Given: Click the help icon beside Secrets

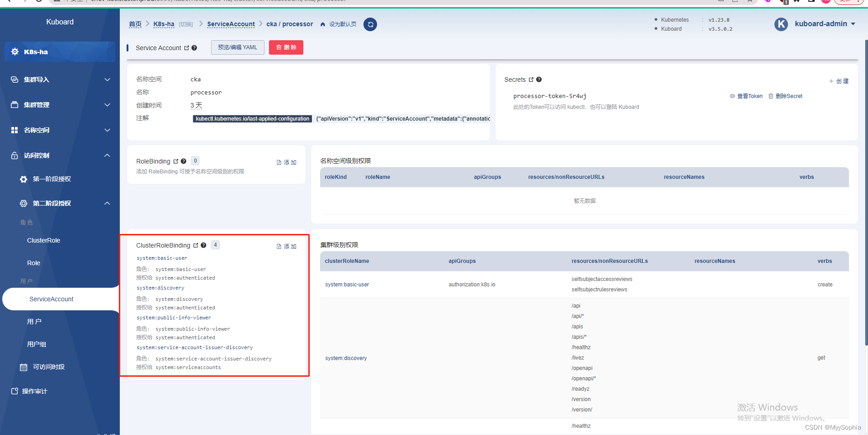Looking at the screenshot, I should click(x=539, y=80).
